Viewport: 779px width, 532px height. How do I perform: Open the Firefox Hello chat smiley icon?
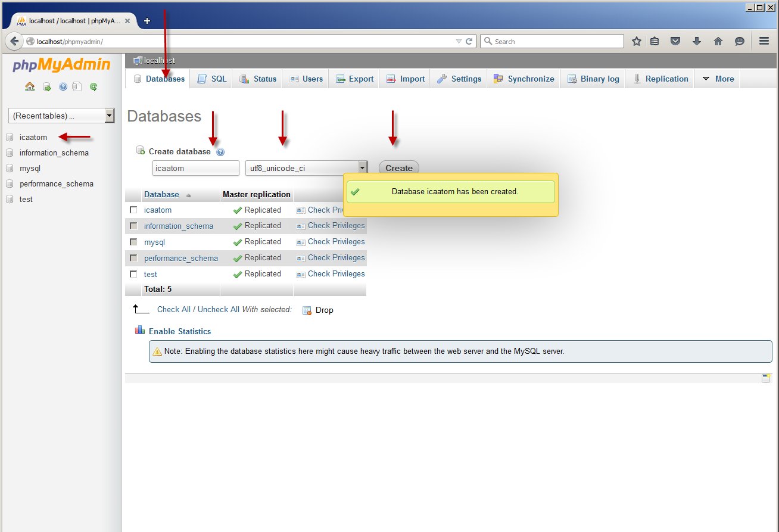(740, 41)
